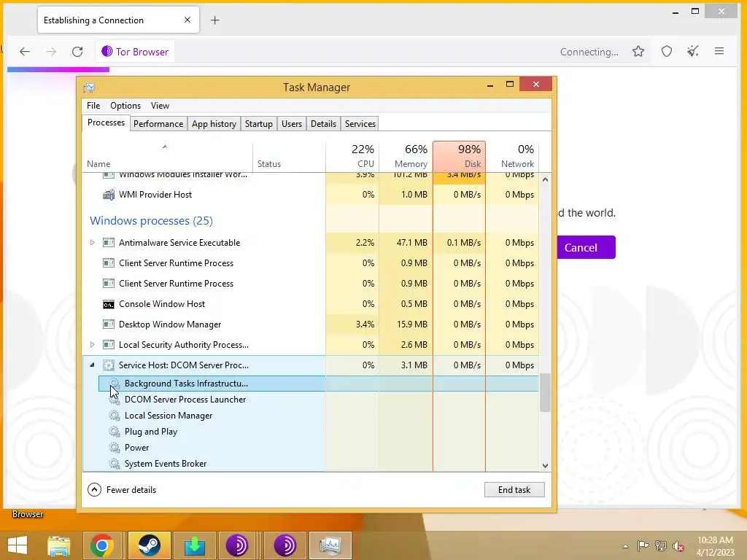Expand Local Security Authority Process row
This screenshot has width=747, height=560.
(92, 344)
